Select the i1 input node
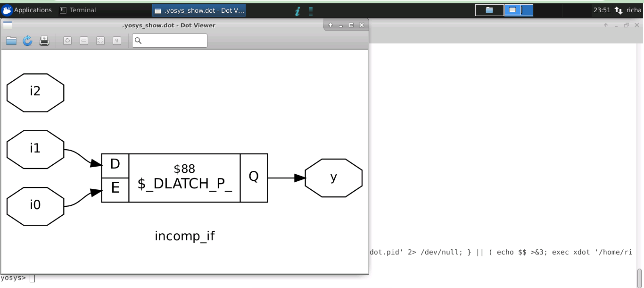Viewport: 644px width, 288px height. [35, 149]
